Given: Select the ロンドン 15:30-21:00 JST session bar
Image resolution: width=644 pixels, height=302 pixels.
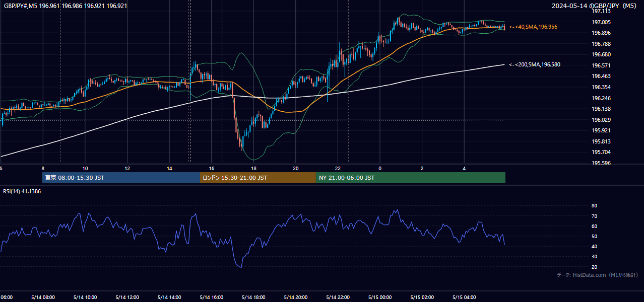Looking at the screenshot, I should [x=258, y=178].
